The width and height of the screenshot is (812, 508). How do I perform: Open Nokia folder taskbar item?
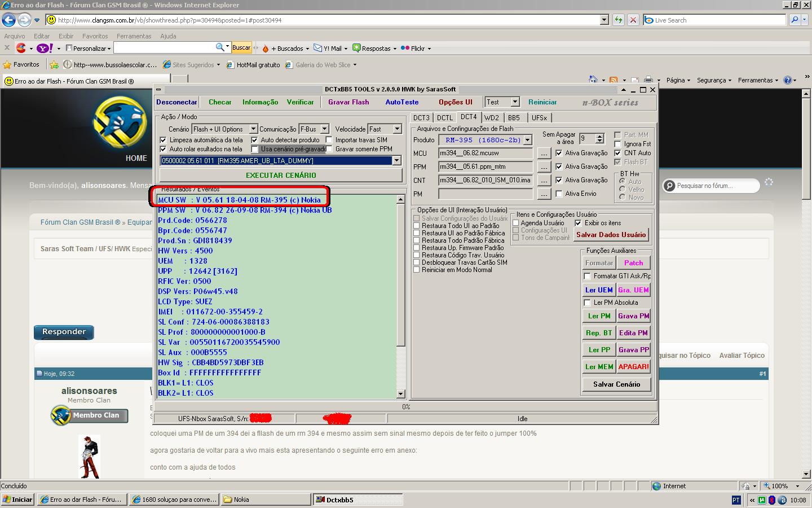[266, 500]
